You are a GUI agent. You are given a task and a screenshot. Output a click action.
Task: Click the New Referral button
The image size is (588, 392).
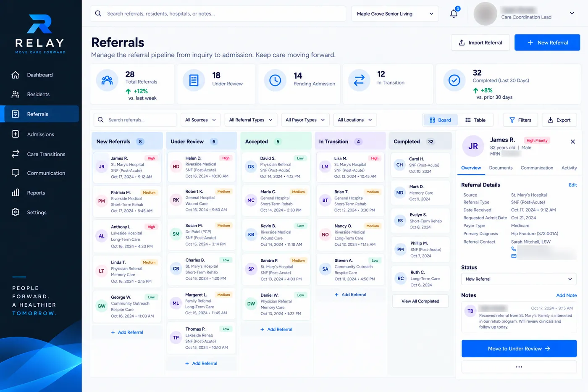pyautogui.click(x=547, y=42)
